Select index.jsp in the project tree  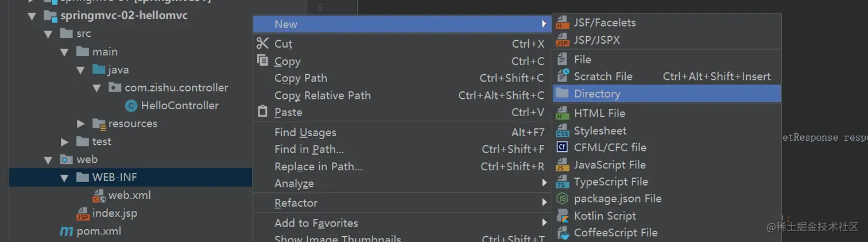pyautogui.click(x=114, y=213)
